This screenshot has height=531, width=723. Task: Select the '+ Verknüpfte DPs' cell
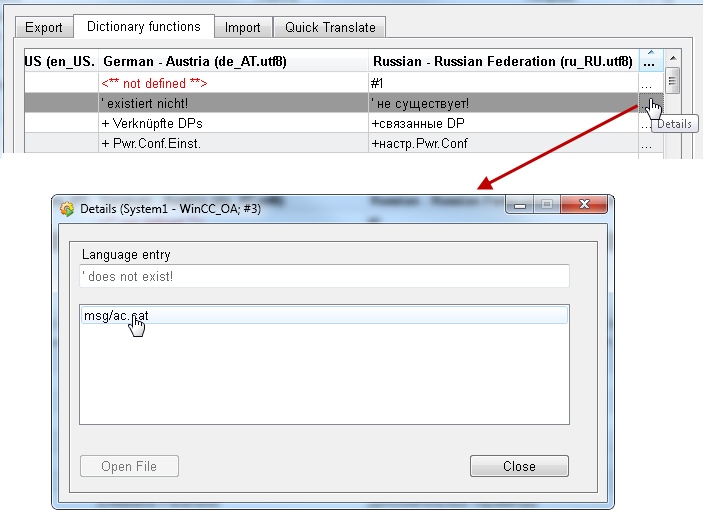point(233,123)
